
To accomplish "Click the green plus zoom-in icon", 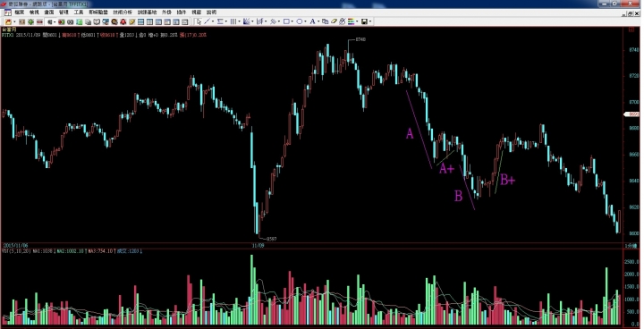I will [x=30, y=21].
